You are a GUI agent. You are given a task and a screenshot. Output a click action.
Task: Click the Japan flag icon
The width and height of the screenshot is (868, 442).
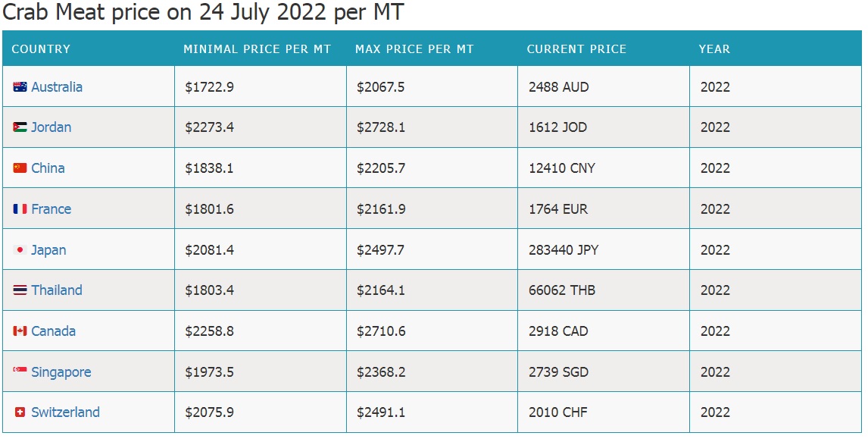pyautogui.click(x=20, y=250)
